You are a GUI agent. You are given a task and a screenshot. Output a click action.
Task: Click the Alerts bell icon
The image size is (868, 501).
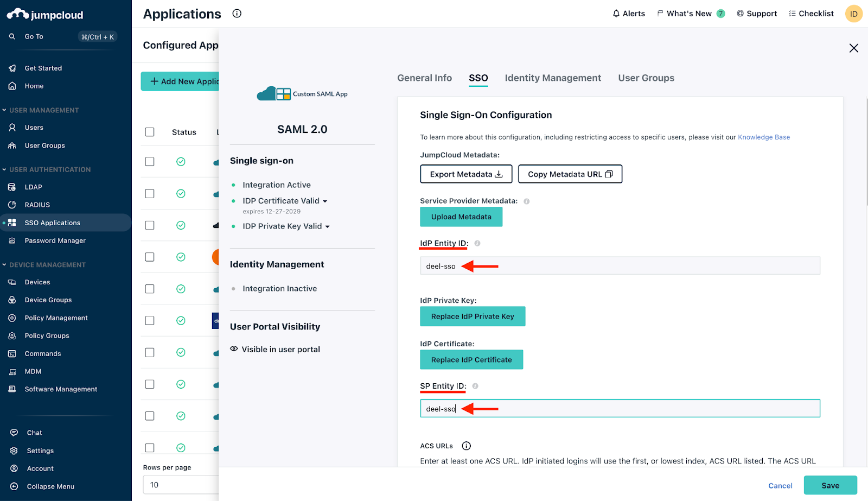pyautogui.click(x=616, y=14)
